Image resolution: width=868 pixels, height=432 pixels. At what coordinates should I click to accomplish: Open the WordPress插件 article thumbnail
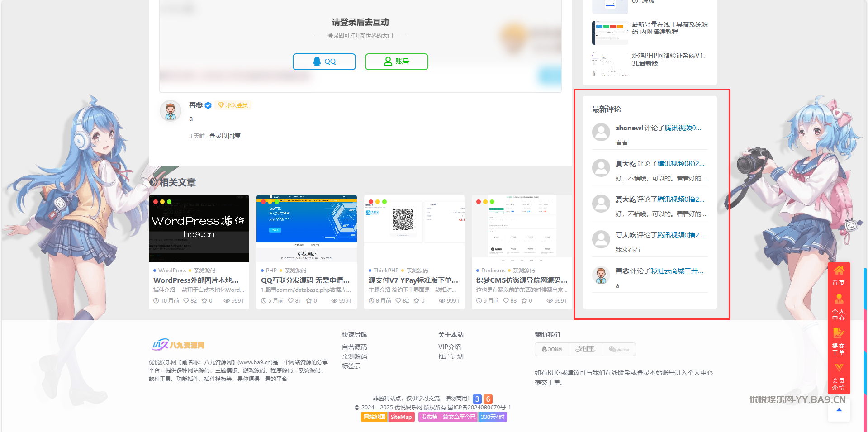[x=199, y=228]
